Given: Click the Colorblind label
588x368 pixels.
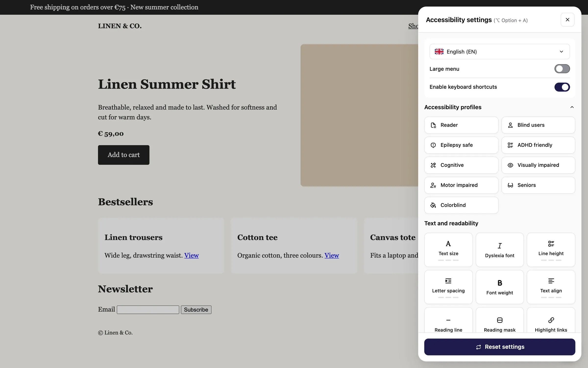Looking at the screenshot, I should pos(453,205).
